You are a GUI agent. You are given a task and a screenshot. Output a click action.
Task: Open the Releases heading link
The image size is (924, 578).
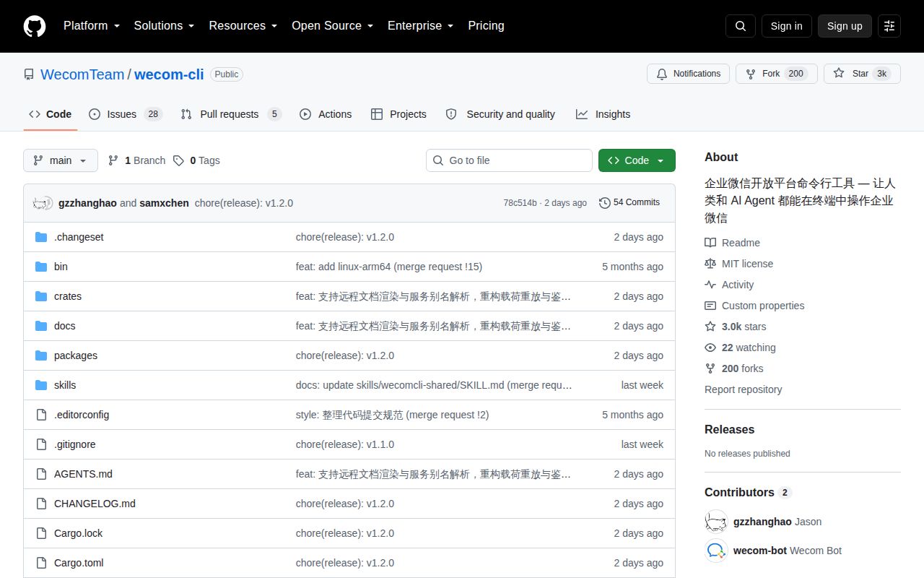click(729, 429)
